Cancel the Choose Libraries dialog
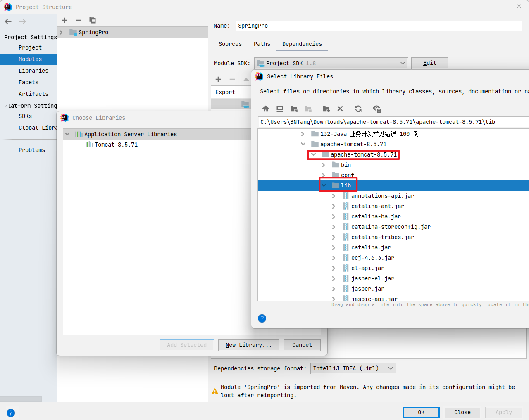Screen dimensions: 529x420 302,345
